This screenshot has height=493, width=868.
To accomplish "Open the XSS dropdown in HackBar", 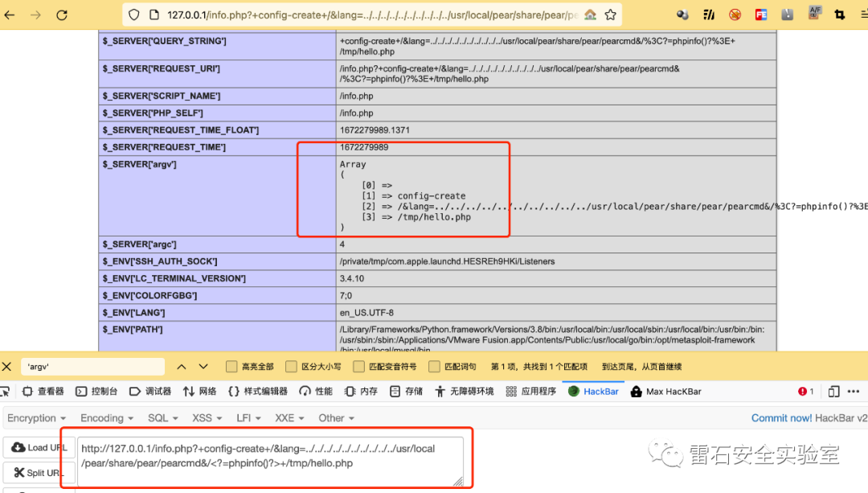I will point(207,418).
